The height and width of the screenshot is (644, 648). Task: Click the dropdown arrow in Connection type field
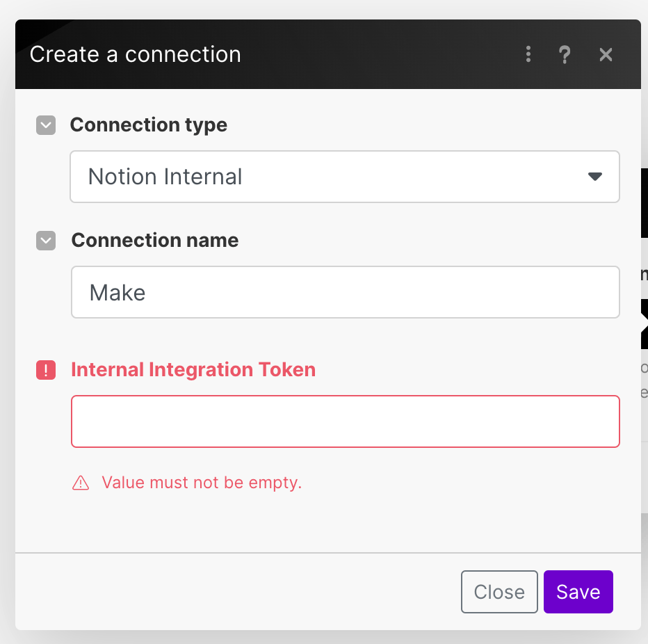pos(594,177)
